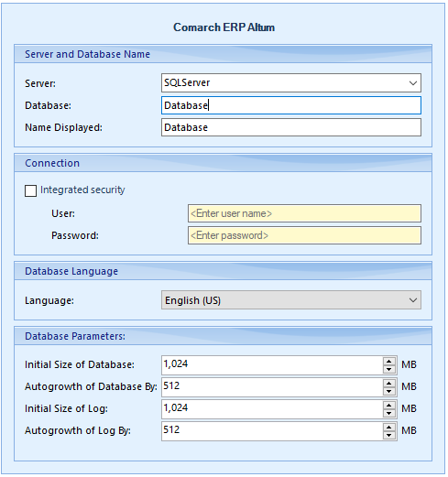This screenshot has height=477, width=448.
Task: Activate the password input field
Action: pyautogui.click(x=304, y=235)
